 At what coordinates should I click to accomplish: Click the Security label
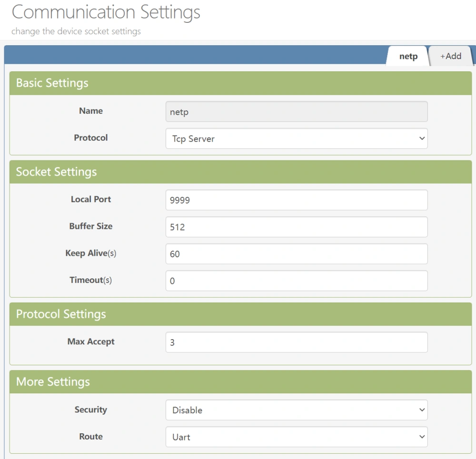[x=91, y=410]
